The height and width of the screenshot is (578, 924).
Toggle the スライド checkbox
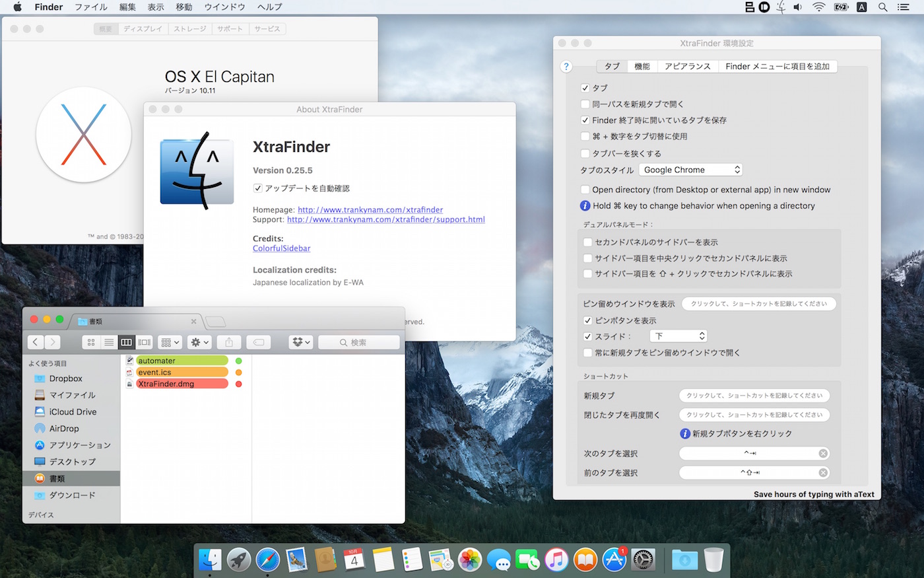(587, 336)
